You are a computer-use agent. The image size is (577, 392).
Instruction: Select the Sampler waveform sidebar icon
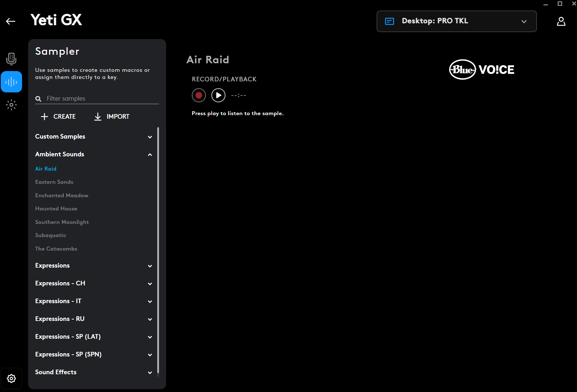11,82
